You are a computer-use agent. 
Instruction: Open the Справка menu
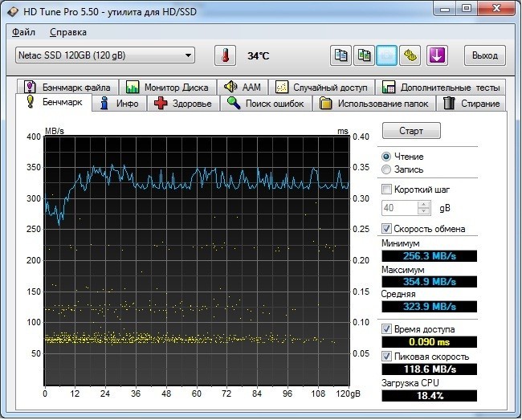(x=68, y=32)
